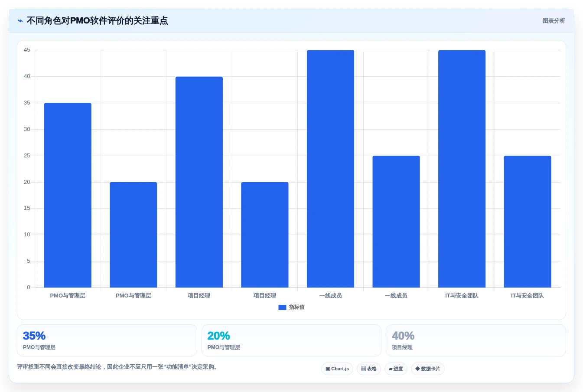Click the 图表分析 label in the header
Screen dimensions: 583x392
click(x=554, y=21)
